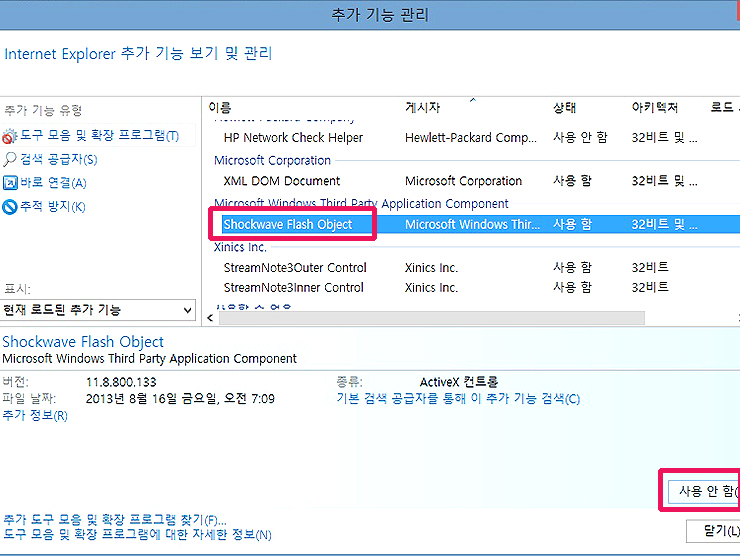740x556 pixels.
Task: Click Hewlett-Packard Comp... publisher cell
Action: click(471, 137)
